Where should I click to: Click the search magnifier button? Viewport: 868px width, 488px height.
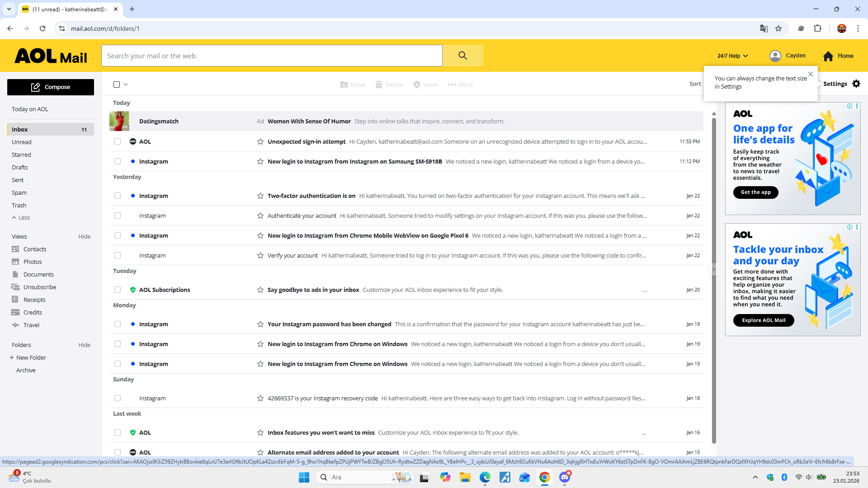point(462,56)
